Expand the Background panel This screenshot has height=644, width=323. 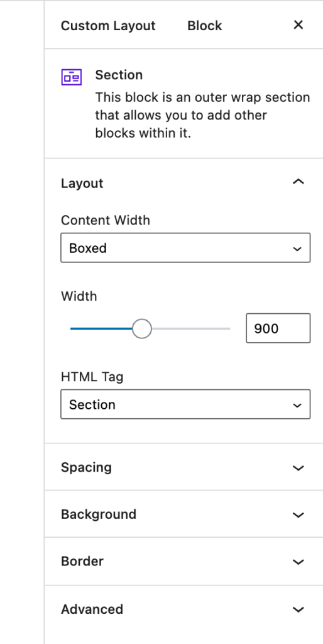[x=184, y=514]
